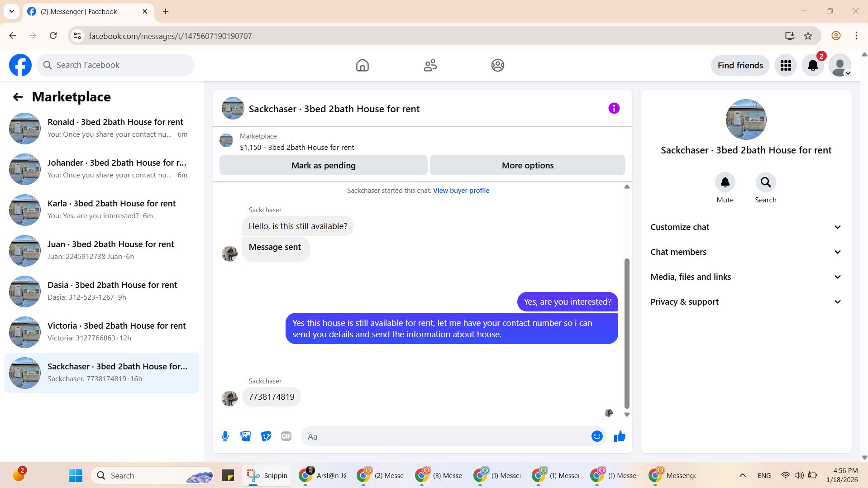Click the More options button

[527, 165]
